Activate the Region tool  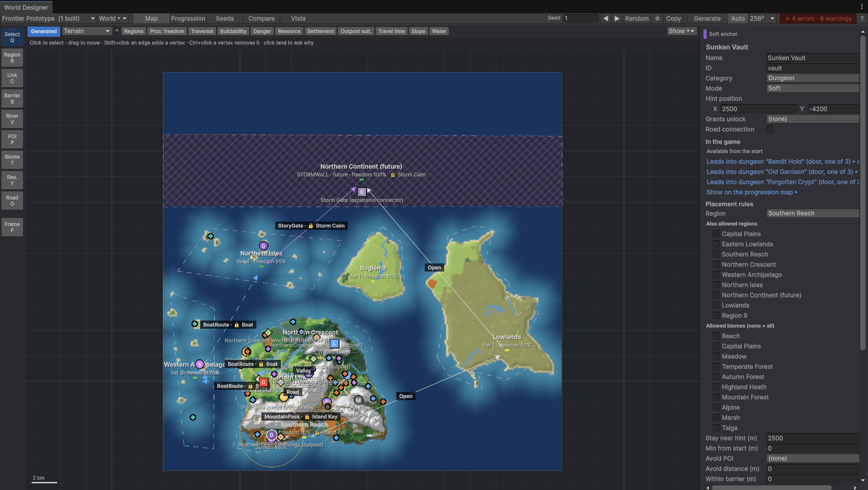coord(12,58)
